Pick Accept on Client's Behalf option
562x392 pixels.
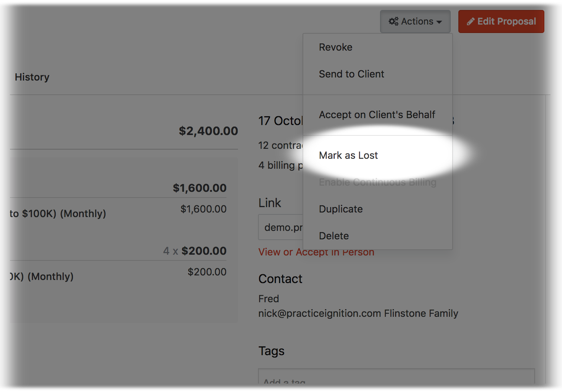pyautogui.click(x=377, y=115)
